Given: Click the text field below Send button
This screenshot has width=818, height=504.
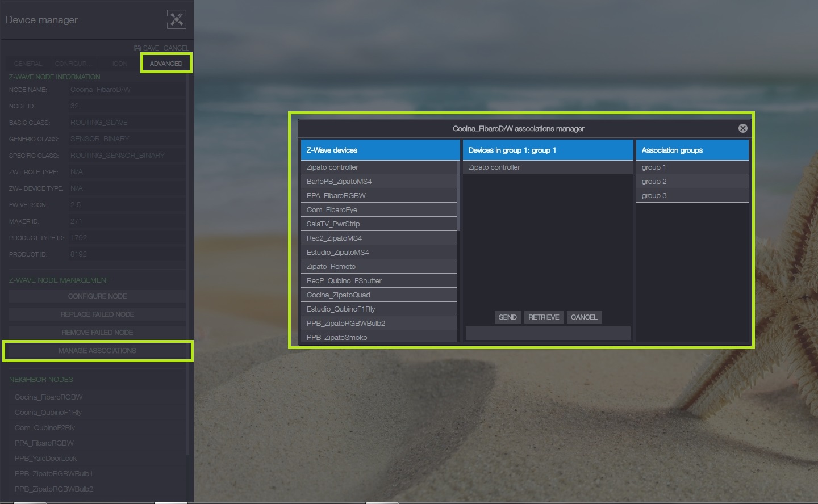Looking at the screenshot, I should click(x=548, y=333).
